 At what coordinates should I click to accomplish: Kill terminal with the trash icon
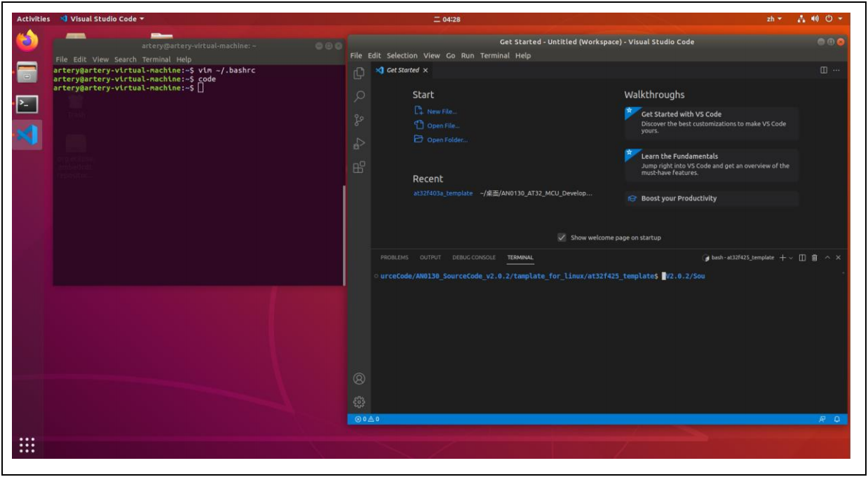click(x=814, y=258)
